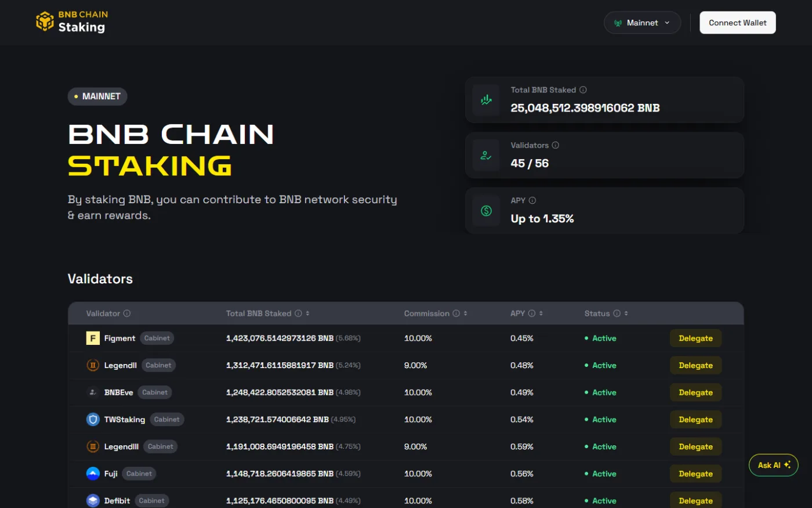Sort table by Commission
Screen dimensions: 812x508
click(465, 314)
